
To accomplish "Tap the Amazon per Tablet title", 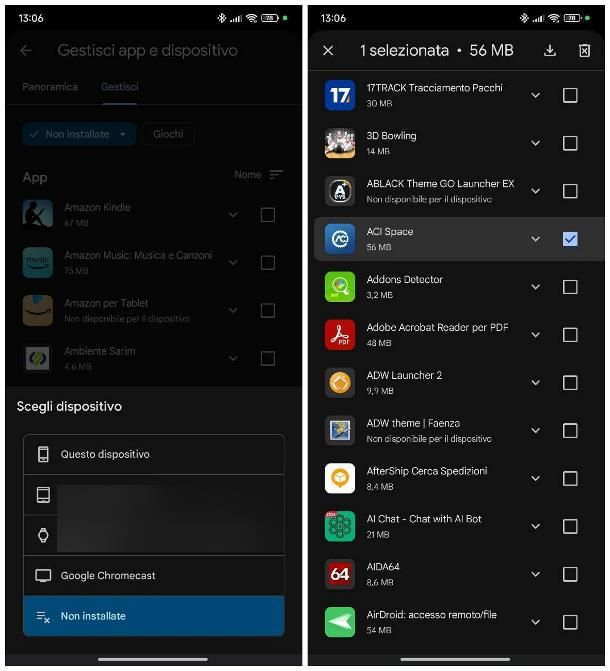I will click(106, 303).
